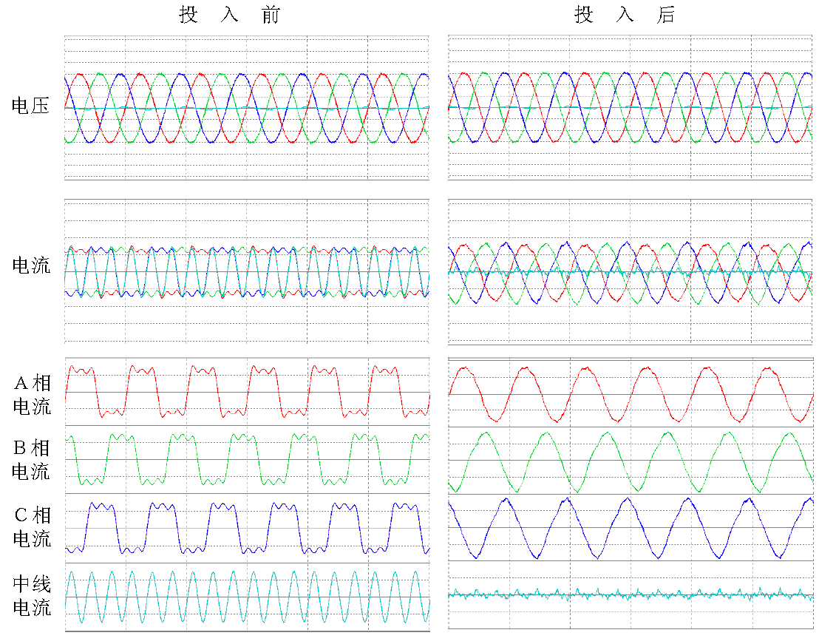
Task: Select the 电压 row label
Action: click(31, 106)
